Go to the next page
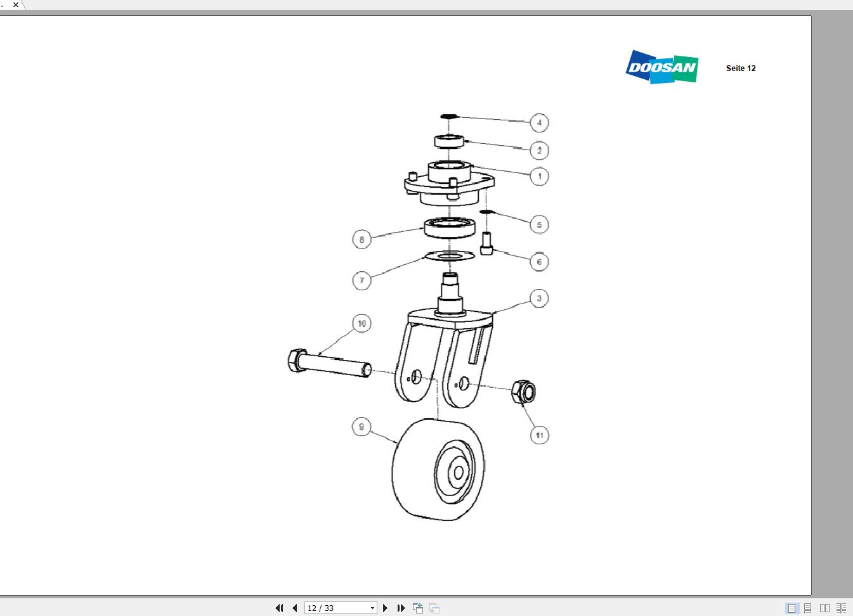The image size is (853, 616). (x=385, y=608)
